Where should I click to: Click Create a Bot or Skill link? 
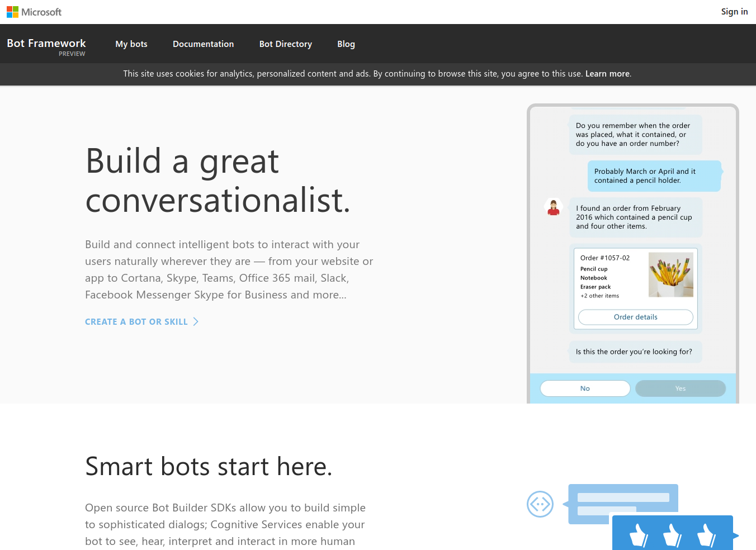pyautogui.click(x=136, y=322)
